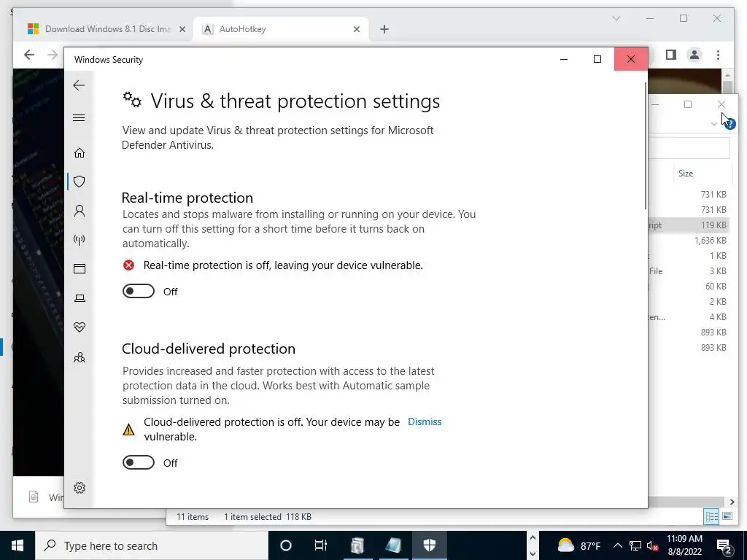Show hidden system tray icons chevron
This screenshot has width=747, height=560.
coord(617,545)
